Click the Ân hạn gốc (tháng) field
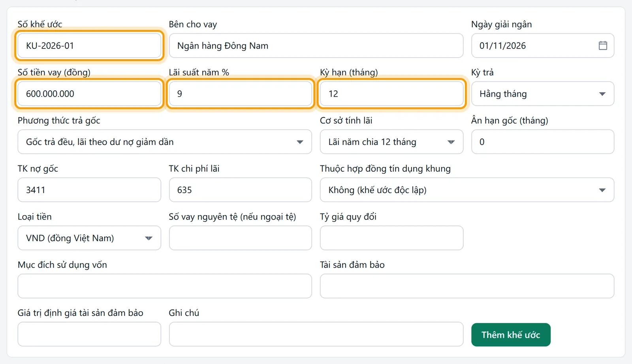 pyautogui.click(x=543, y=142)
